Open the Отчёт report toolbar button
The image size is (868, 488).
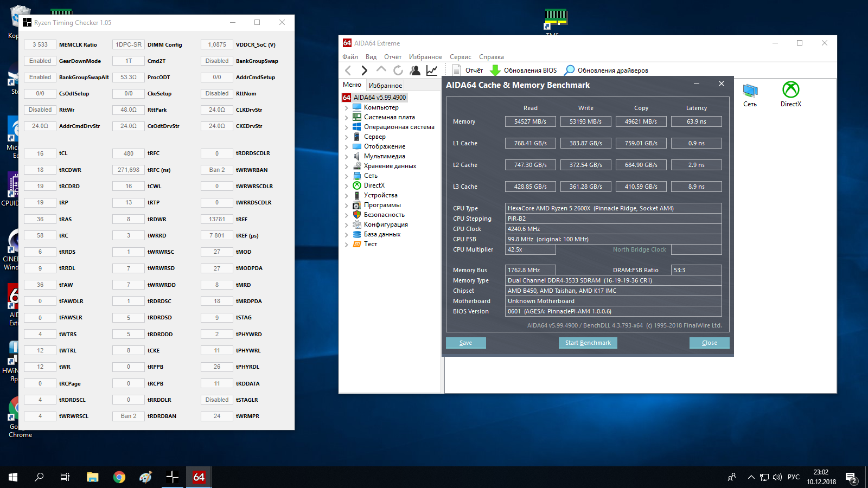[468, 70]
